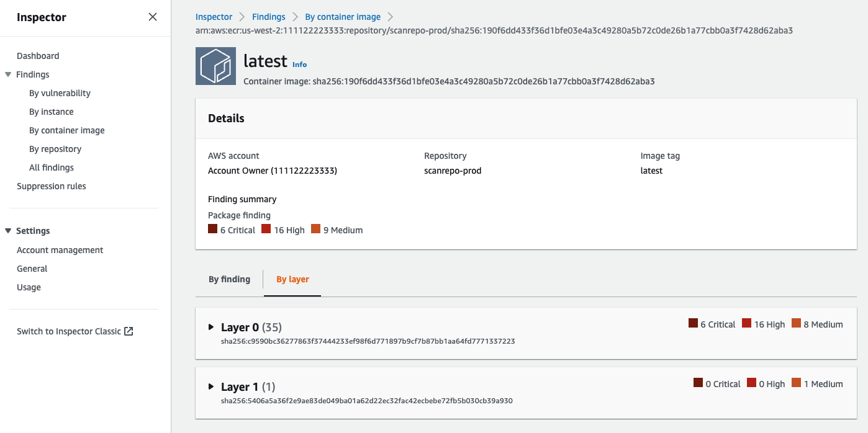868x433 pixels.
Task: Open the Dashboard page
Action: [x=38, y=56]
